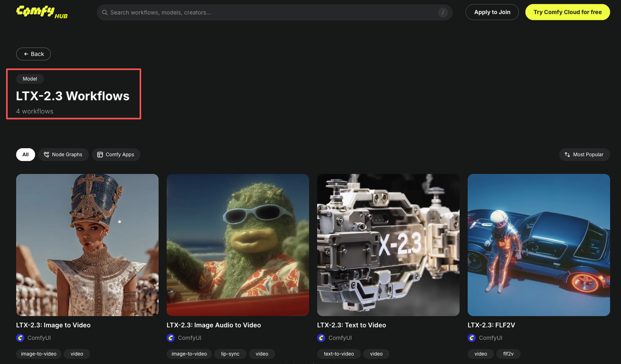
Task: Click the Comfy Hub logo
Action: tap(41, 12)
